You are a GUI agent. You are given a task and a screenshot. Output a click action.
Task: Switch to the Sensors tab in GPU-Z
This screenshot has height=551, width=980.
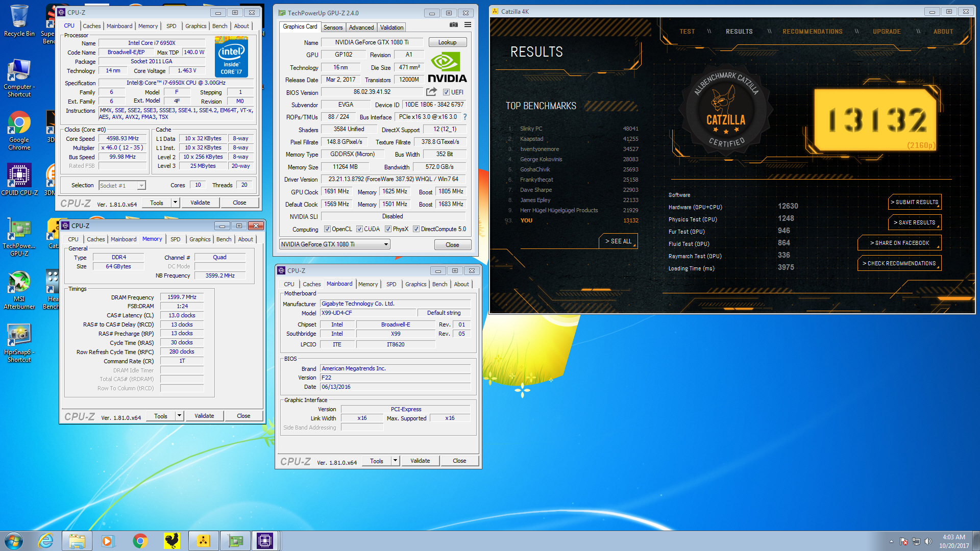tap(333, 28)
